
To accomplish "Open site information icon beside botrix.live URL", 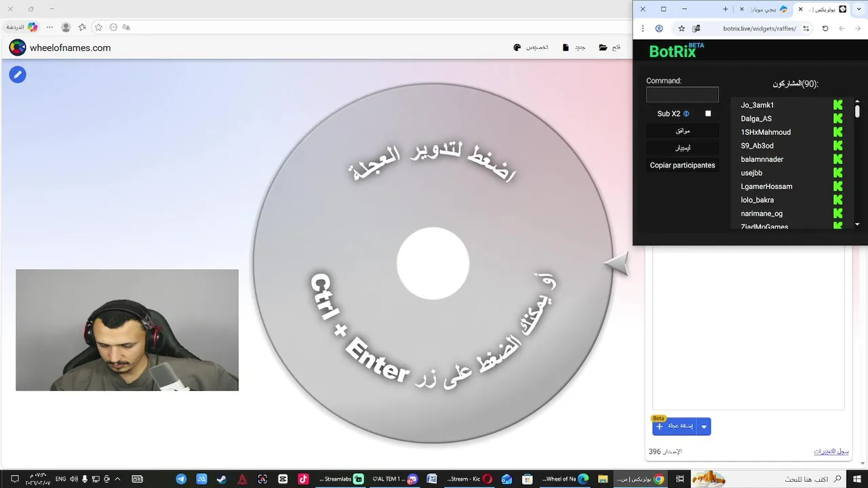I will point(806,28).
